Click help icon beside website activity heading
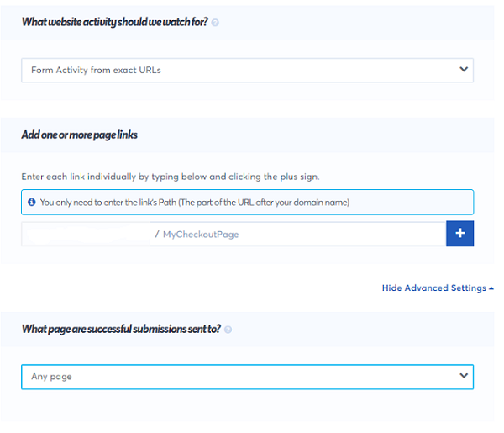The height and width of the screenshot is (433, 504). pos(216,23)
